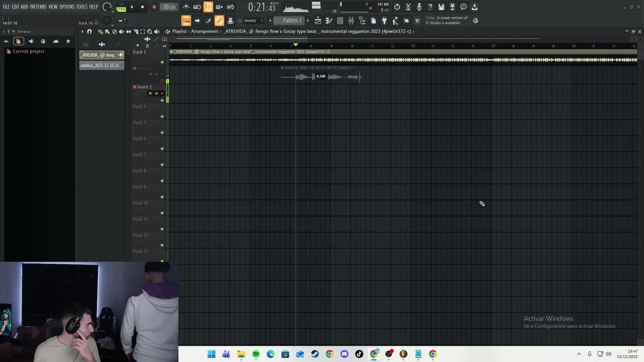Toggle the 3.2.1 countdown before recording
The height and width of the screenshot is (362, 644).
[x=208, y=7]
